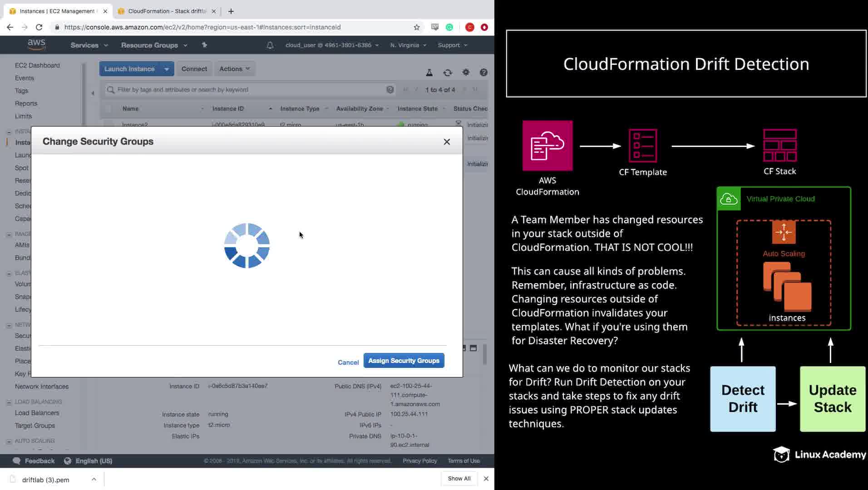Open the Services dropdown
868x490 pixels.
coord(89,45)
